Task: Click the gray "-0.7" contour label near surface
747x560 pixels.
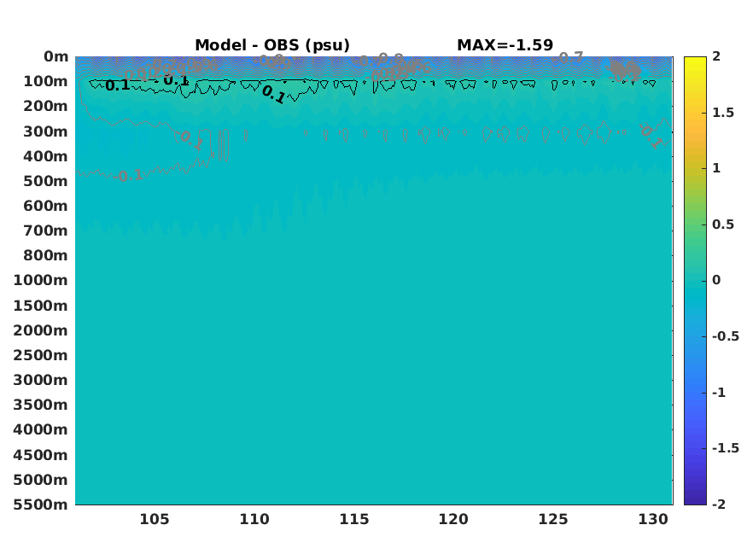Action: coord(569,58)
